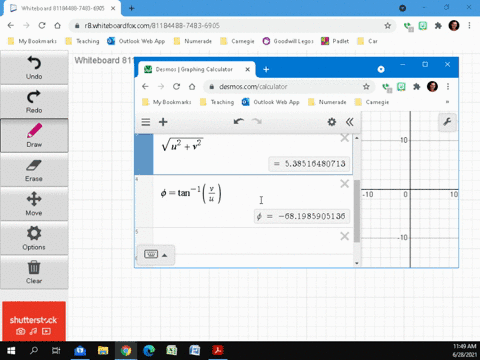480x360 pixels.
Task: Click Desmos window back arrow
Action: (x=145, y=87)
